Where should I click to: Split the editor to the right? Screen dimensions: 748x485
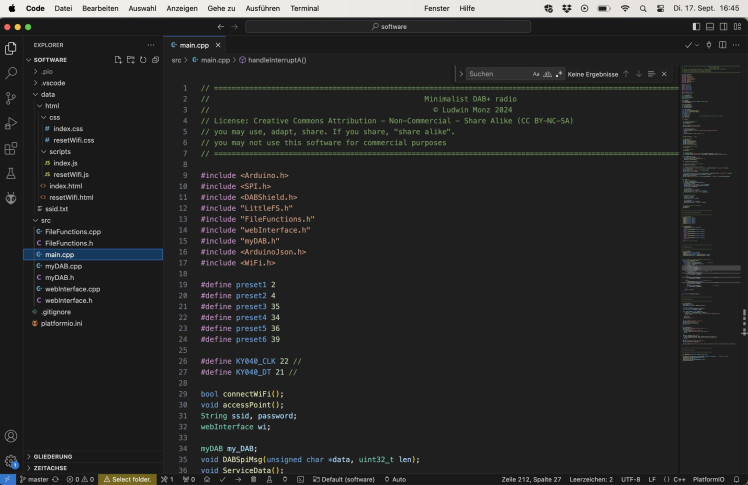click(x=723, y=45)
